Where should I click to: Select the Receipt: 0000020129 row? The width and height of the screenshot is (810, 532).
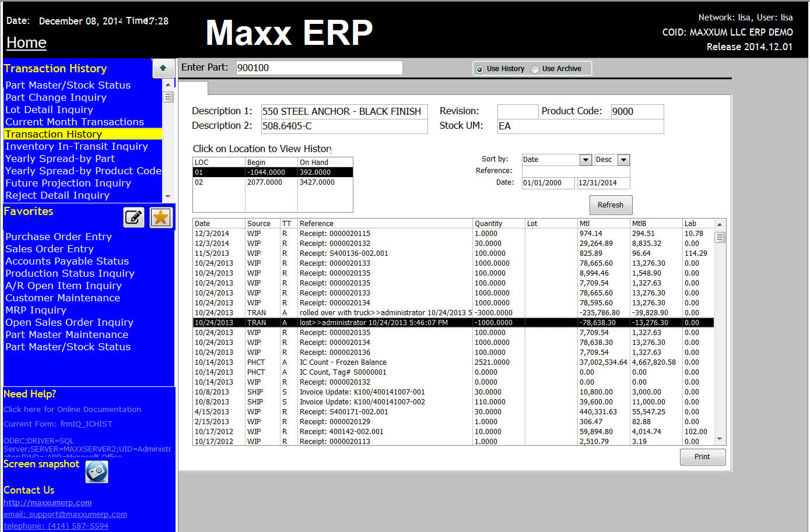(453, 422)
